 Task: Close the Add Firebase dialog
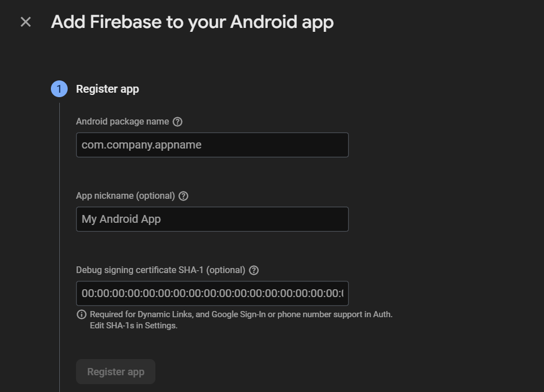click(25, 22)
